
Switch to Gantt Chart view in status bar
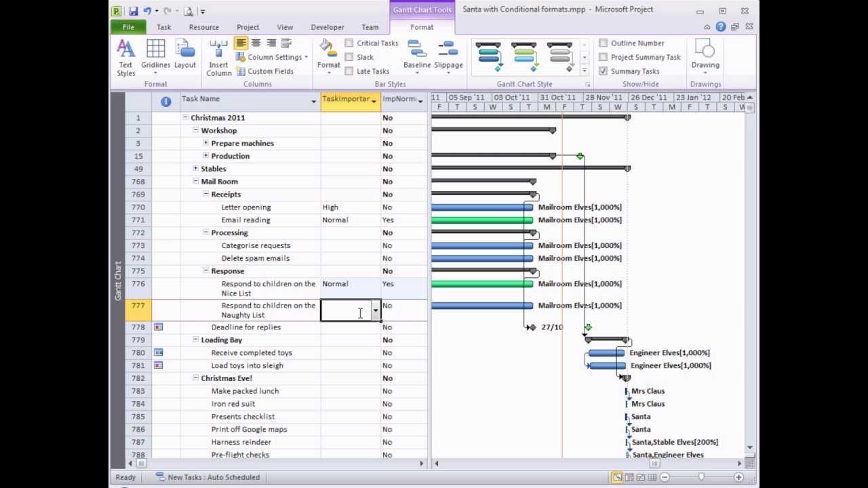tap(616, 477)
